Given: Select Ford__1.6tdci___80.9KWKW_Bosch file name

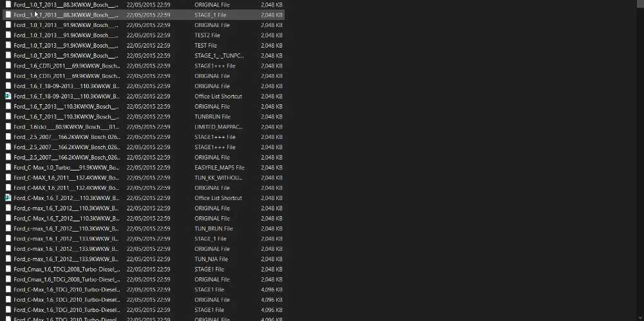Looking at the screenshot, I should [66, 127].
